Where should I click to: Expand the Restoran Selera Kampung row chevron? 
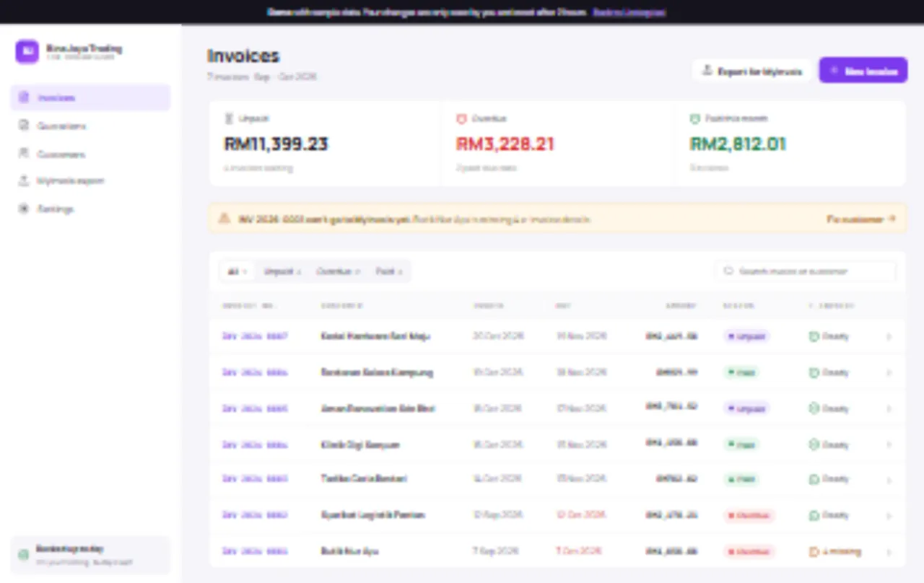coord(889,372)
